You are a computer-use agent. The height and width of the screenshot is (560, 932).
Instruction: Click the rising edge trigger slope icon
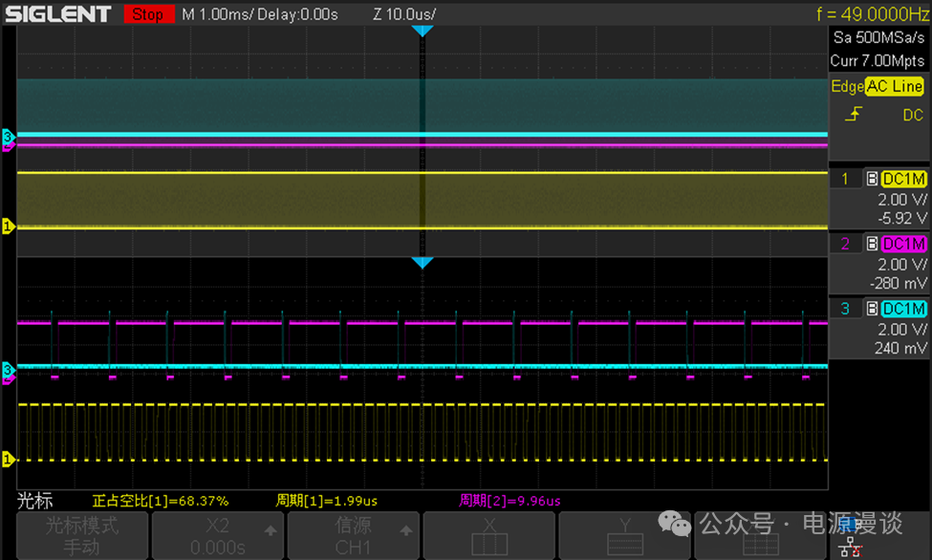point(853,115)
